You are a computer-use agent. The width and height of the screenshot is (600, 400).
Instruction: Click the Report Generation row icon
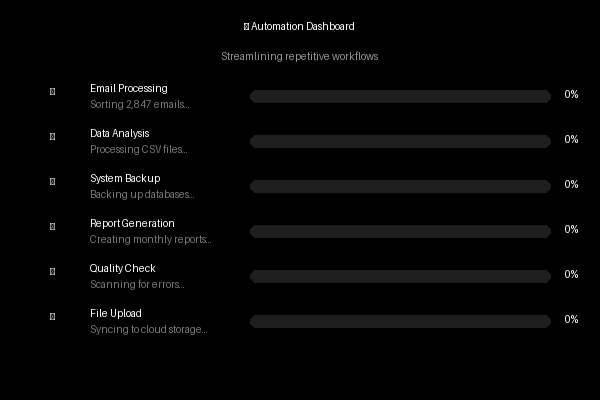coord(52,227)
